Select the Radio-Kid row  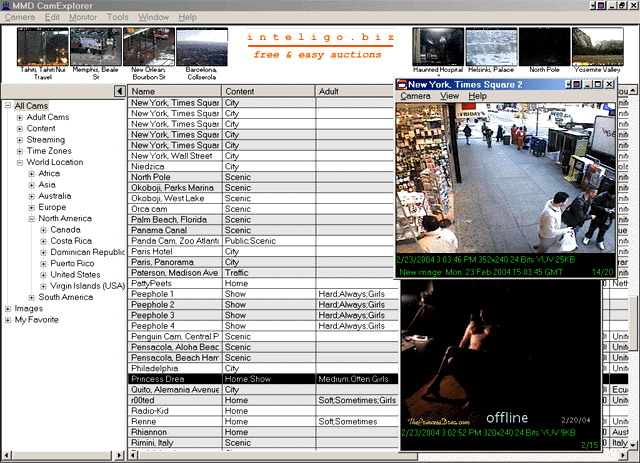(263, 411)
